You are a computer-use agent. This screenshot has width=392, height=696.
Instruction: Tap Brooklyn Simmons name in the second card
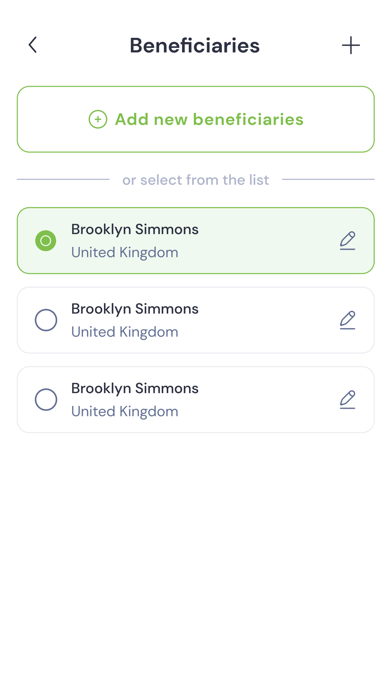(x=135, y=309)
